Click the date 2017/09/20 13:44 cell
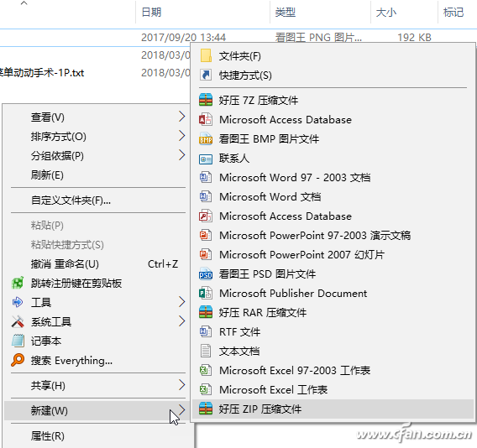 pos(183,38)
